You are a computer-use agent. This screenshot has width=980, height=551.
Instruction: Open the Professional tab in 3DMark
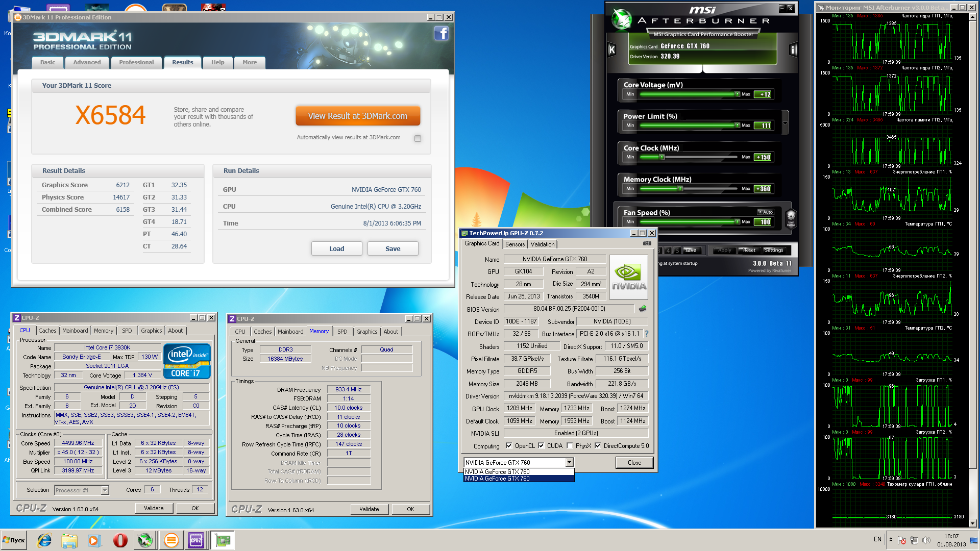pos(136,62)
